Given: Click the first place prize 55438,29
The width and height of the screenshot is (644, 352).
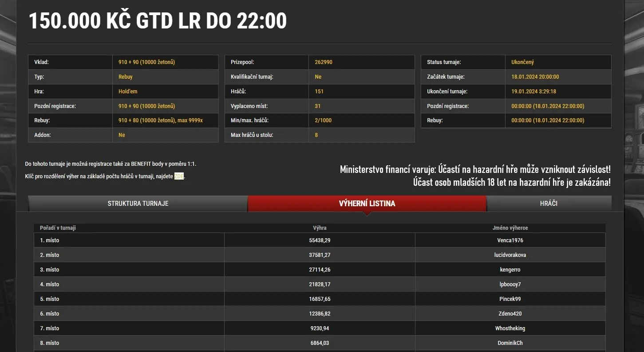Looking at the screenshot, I should click(x=320, y=240).
